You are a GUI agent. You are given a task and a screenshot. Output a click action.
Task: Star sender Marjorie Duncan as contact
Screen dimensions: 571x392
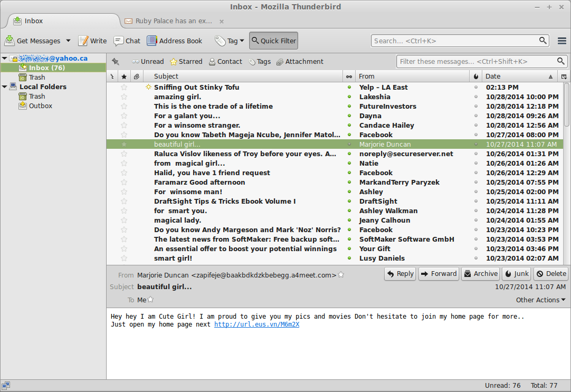(x=341, y=275)
